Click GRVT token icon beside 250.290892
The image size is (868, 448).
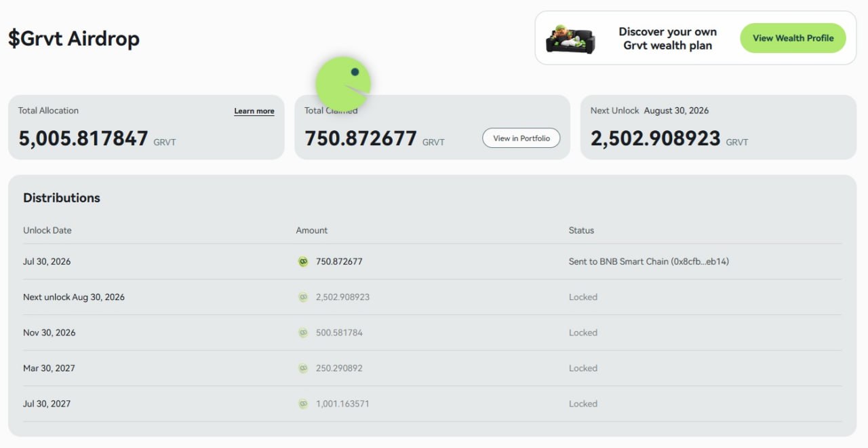click(303, 368)
